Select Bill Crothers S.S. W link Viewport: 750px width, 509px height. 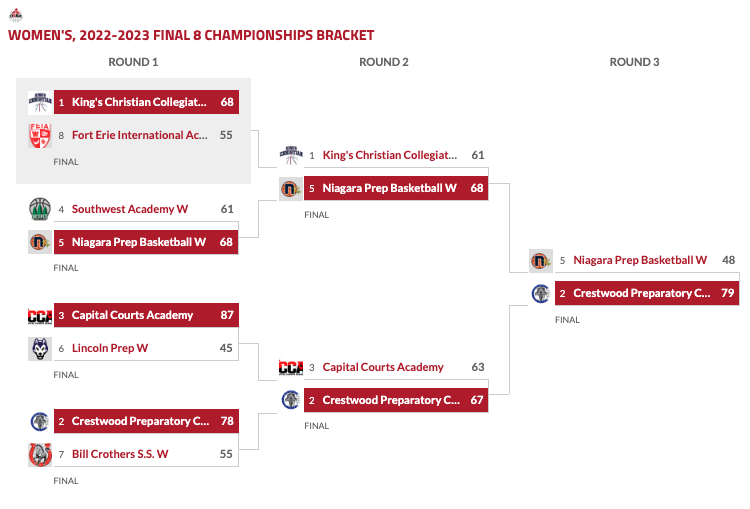point(120,454)
